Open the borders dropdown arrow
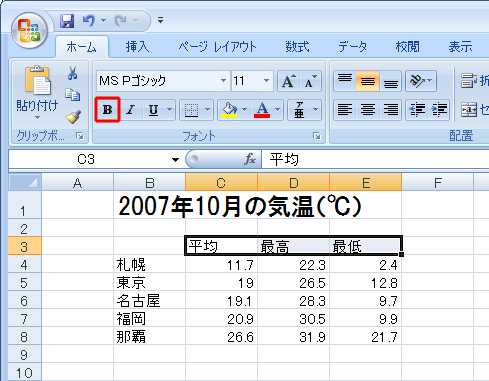The width and height of the screenshot is (489, 381). pyautogui.click(x=207, y=110)
